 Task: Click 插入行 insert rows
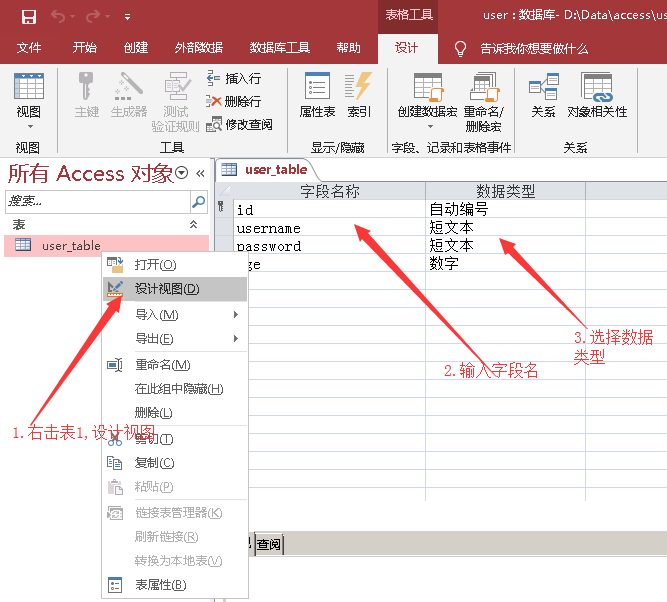[234, 78]
